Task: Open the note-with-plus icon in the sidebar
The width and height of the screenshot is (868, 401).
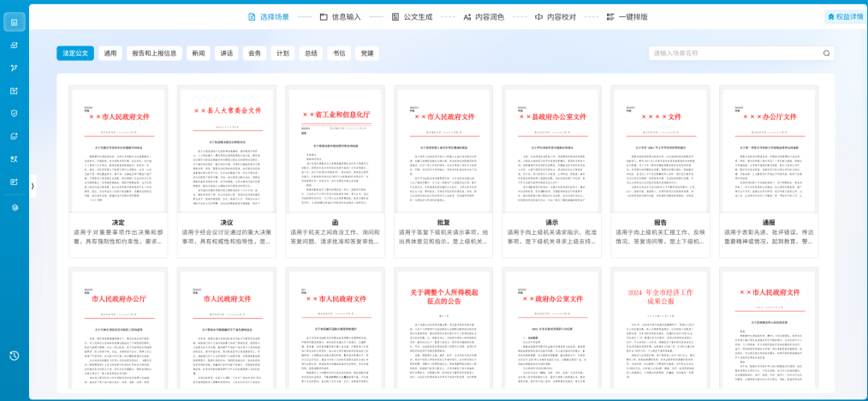Action: pos(15,91)
